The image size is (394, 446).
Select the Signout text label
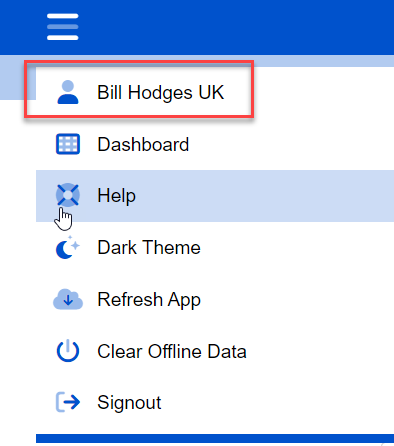coord(129,403)
